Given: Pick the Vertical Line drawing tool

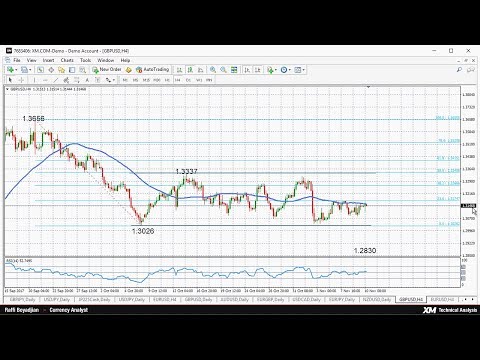Looking at the screenshot, I should (34, 80).
